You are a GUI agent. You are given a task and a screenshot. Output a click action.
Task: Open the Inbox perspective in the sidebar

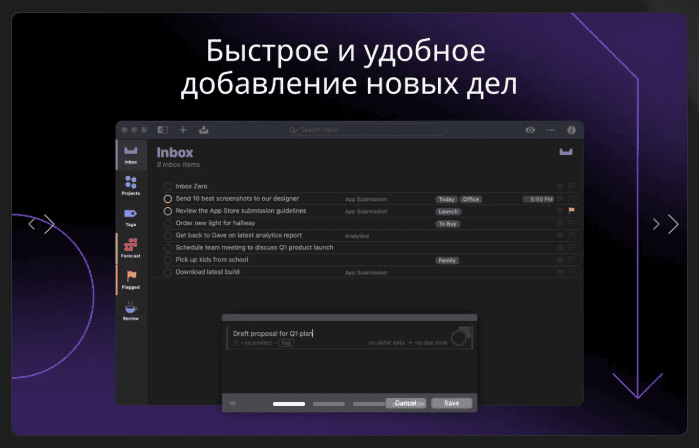point(131,155)
